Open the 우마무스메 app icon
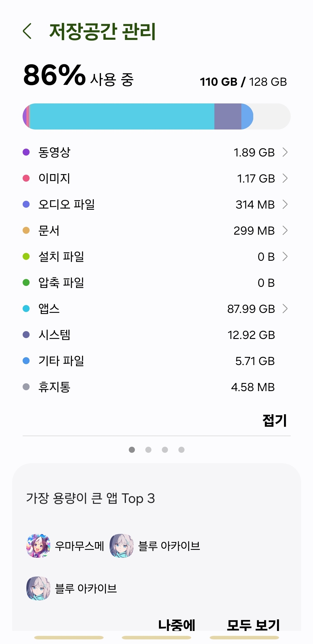The width and height of the screenshot is (313, 644). coord(38,546)
